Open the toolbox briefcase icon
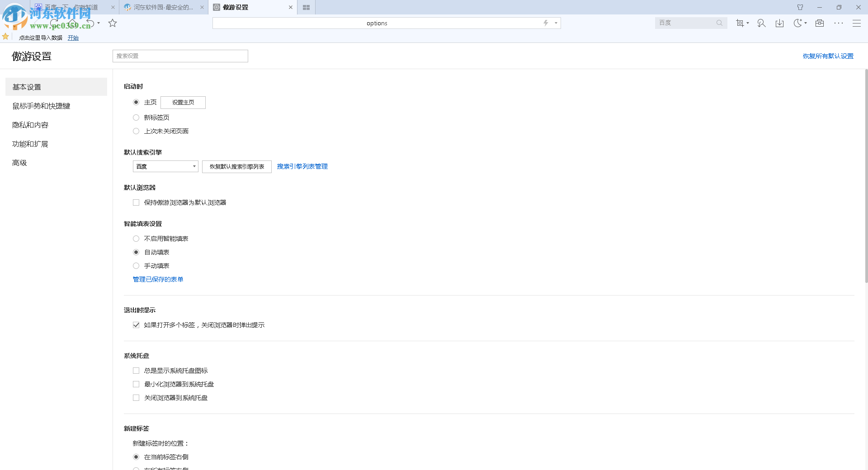Screen dimensions: 868x470 tap(820, 23)
